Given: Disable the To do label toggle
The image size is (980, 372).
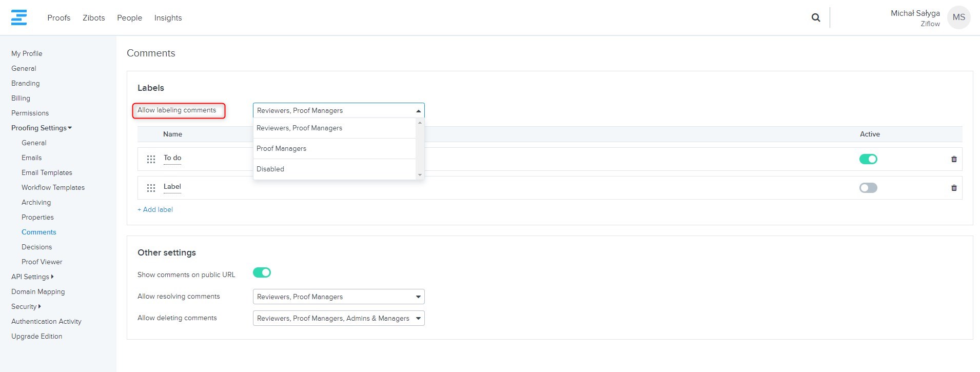Looking at the screenshot, I should (868, 159).
